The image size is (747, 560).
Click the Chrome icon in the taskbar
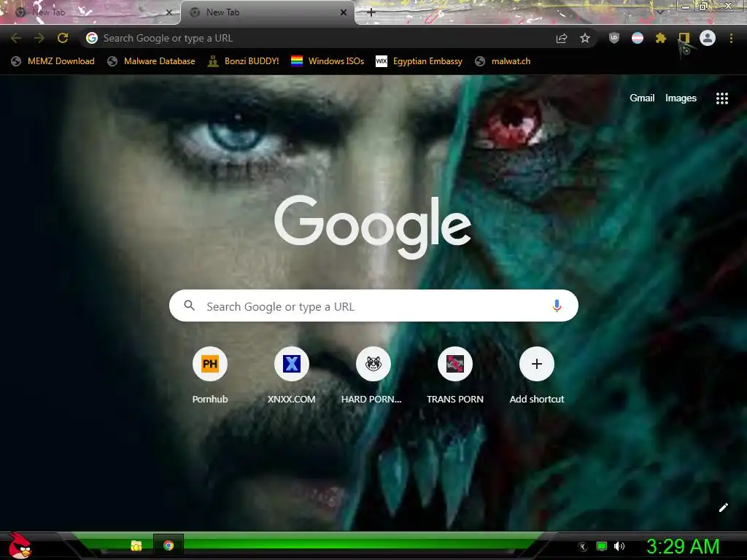click(169, 545)
